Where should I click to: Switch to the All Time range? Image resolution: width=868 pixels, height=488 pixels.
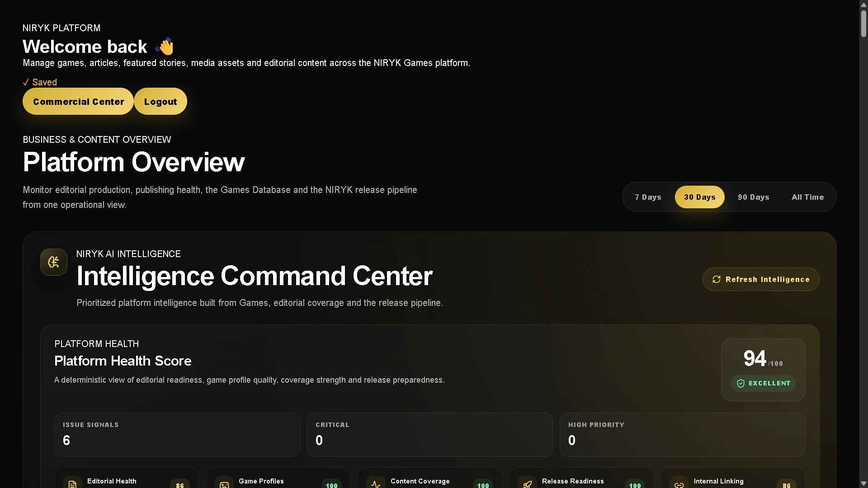807,197
